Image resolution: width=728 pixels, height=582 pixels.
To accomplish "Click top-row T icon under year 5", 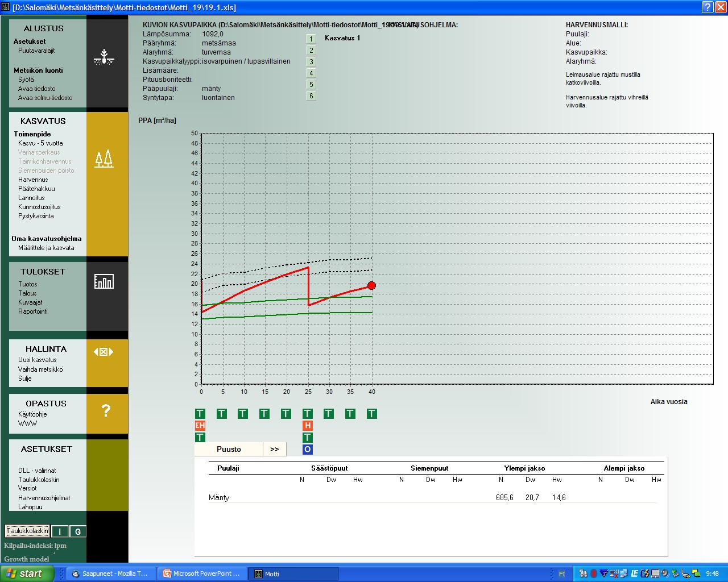I will (222, 414).
